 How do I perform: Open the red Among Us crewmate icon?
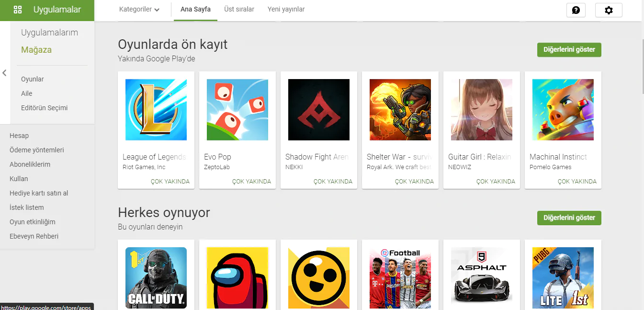tap(237, 278)
